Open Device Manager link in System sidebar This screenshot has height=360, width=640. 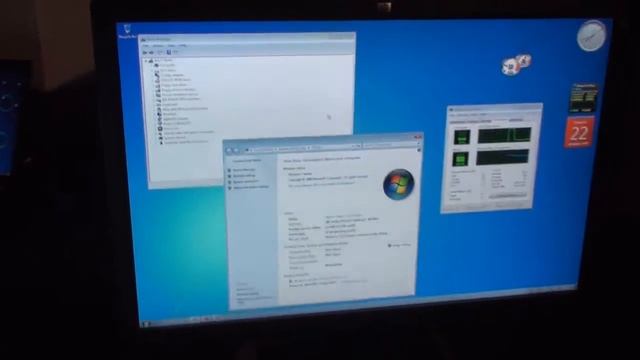pyautogui.click(x=242, y=169)
